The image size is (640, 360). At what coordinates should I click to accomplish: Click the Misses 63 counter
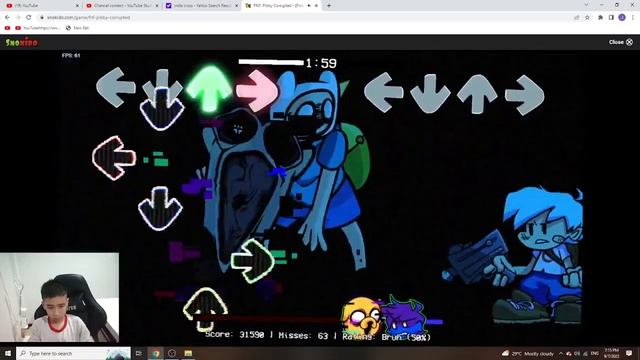pos(303,336)
